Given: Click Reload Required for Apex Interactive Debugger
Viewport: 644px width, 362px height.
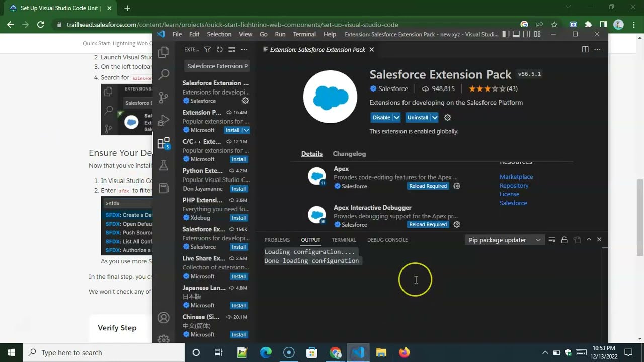Looking at the screenshot, I should (428, 224).
